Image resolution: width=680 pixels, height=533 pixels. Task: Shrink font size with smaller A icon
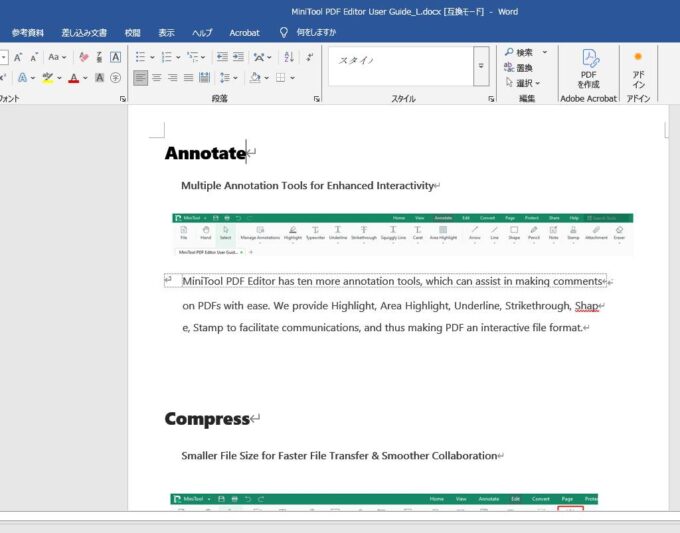pyautogui.click(x=34, y=57)
